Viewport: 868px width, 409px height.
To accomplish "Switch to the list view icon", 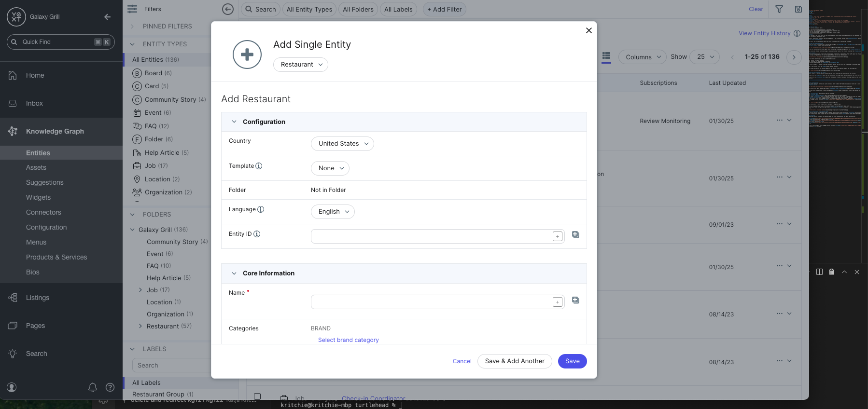I will [x=606, y=56].
